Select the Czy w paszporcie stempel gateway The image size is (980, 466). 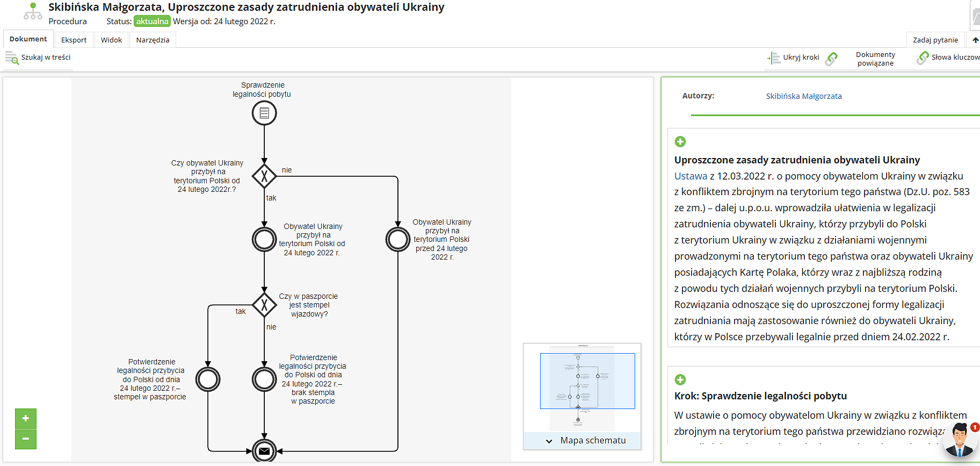[x=264, y=305]
